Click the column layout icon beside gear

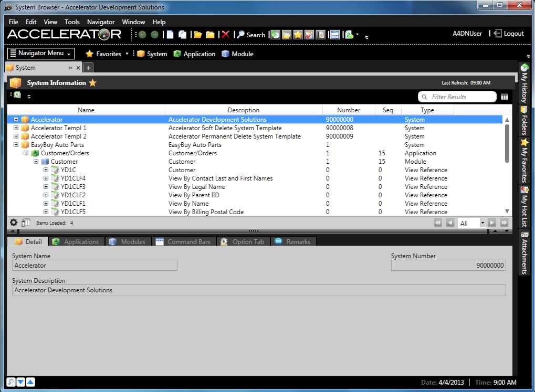coord(26,223)
